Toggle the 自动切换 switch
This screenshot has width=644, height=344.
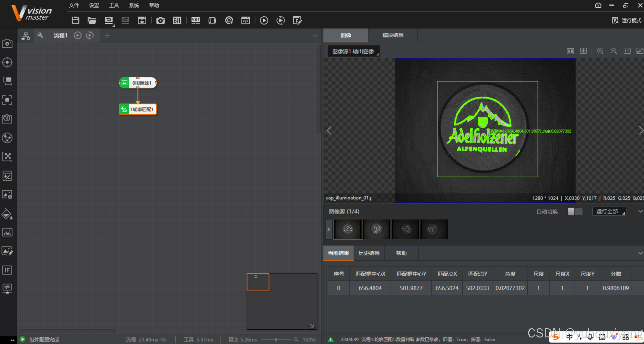pyautogui.click(x=575, y=212)
